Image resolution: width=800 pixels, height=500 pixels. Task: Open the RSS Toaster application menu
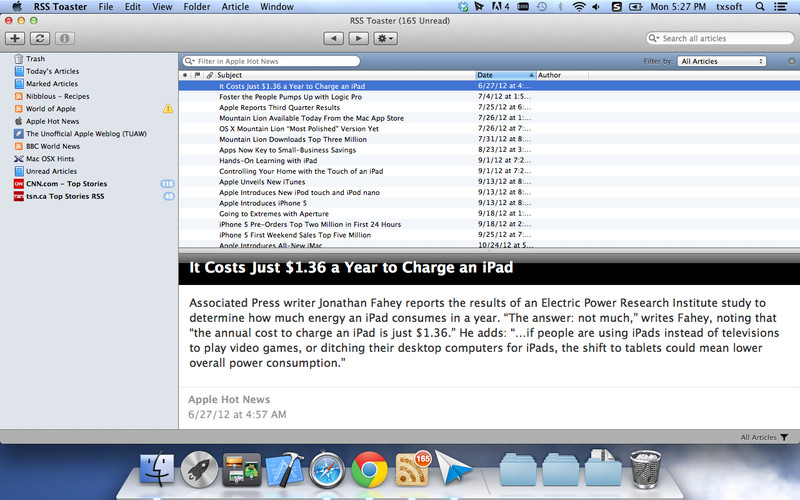click(x=60, y=7)
